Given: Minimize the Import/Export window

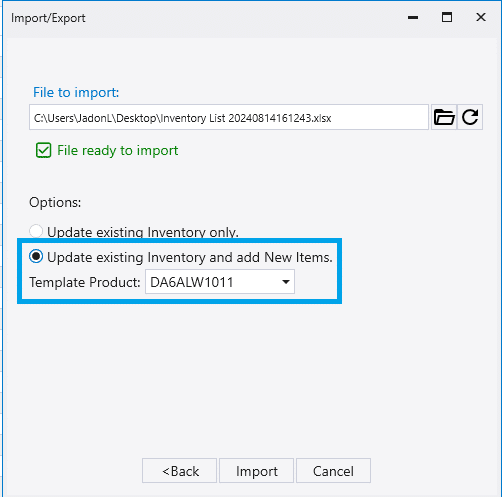Looking at the screenshot, I should click(x=413, y=17).
